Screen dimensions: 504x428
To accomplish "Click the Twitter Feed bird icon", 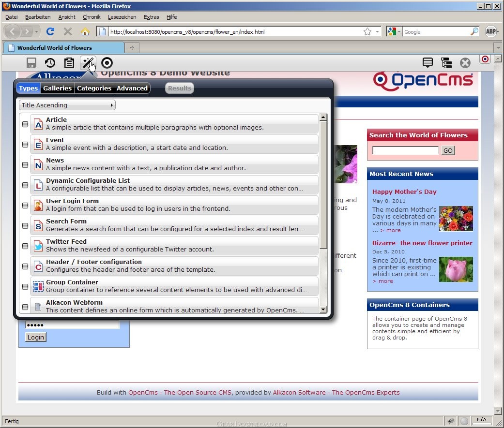I will tap(38, 246).
